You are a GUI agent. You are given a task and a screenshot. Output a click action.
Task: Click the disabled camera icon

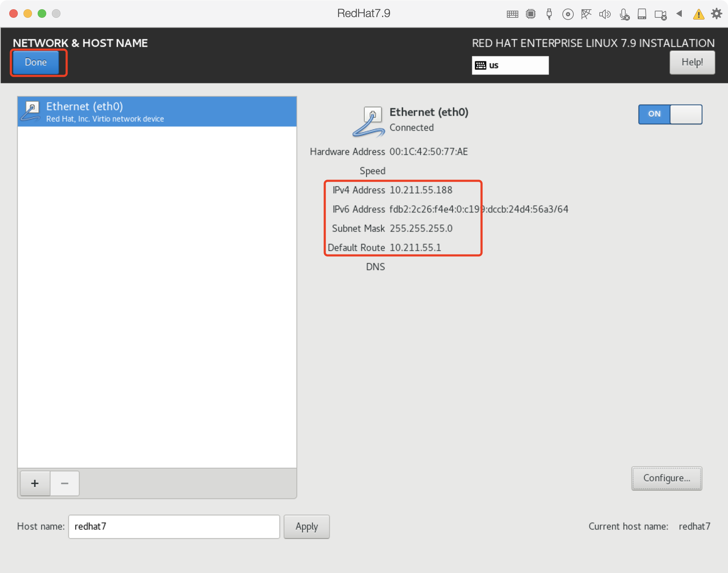(660, 15)
